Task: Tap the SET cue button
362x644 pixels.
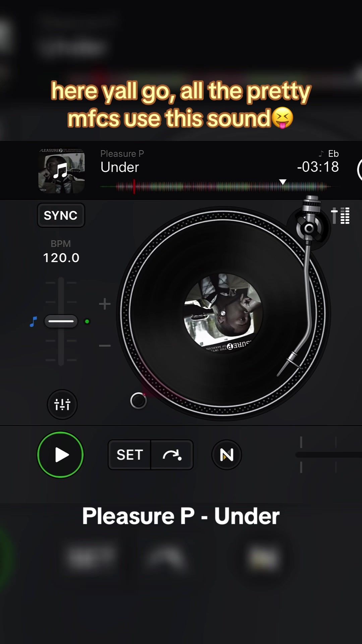Action: [130, 455]
